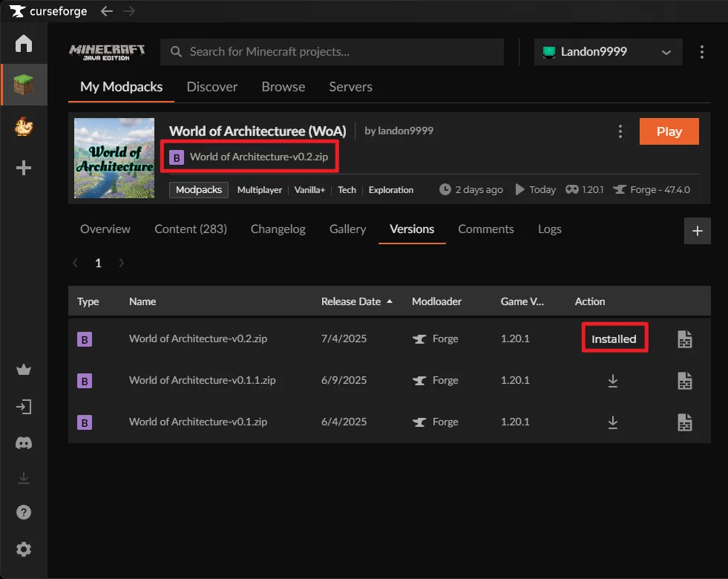Open the Gallery tab

pos(347,229)
